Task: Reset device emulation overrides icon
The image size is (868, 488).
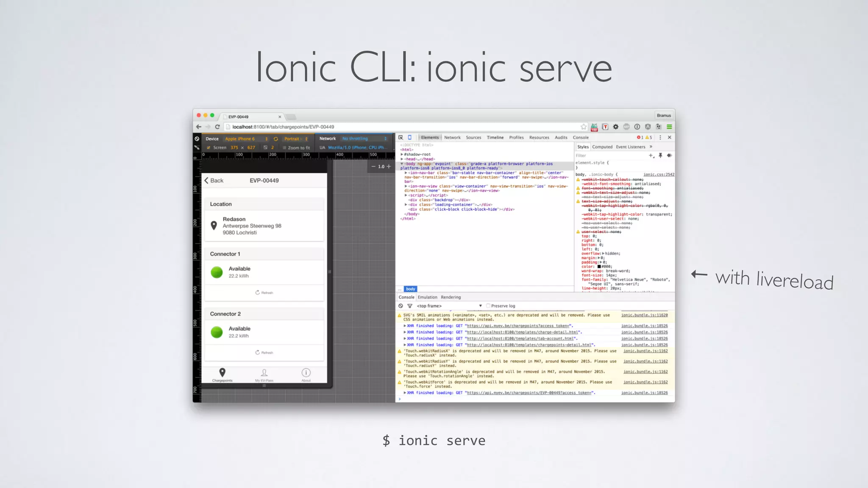Action: click(x=197, y=139)
